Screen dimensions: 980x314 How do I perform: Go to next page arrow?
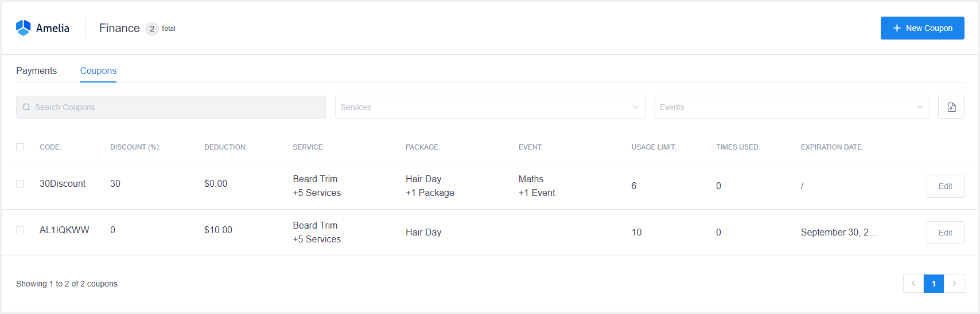point(954,284)
